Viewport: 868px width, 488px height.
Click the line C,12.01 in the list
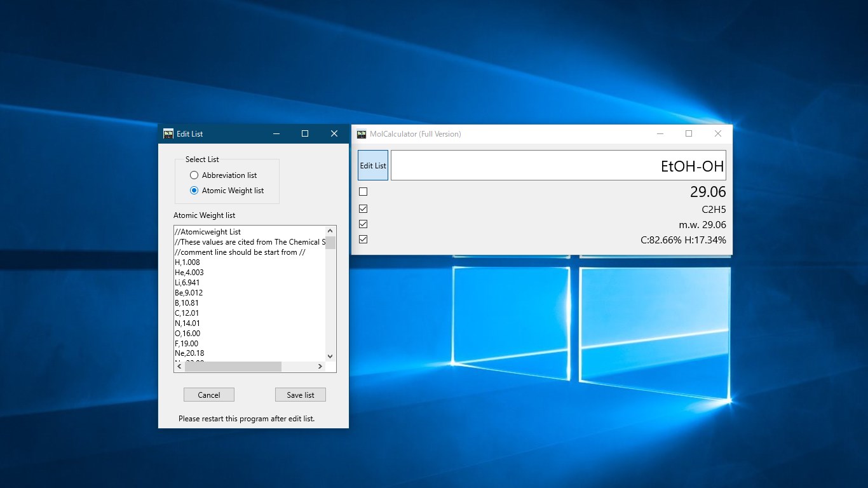pos(187,313)
